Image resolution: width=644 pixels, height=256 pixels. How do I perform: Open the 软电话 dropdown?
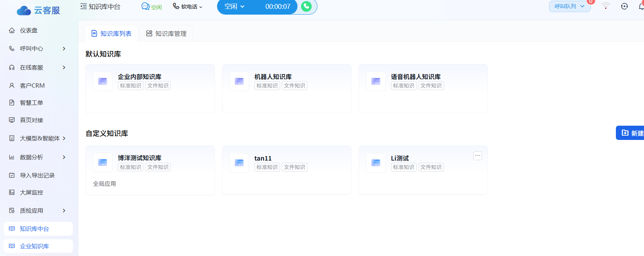click(x=188, y=7)
